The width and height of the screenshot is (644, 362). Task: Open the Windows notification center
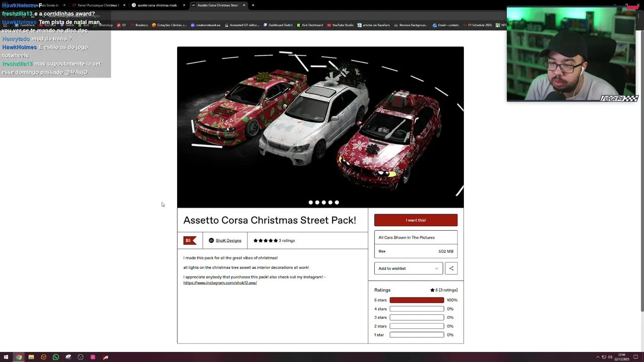coord(636,357)
